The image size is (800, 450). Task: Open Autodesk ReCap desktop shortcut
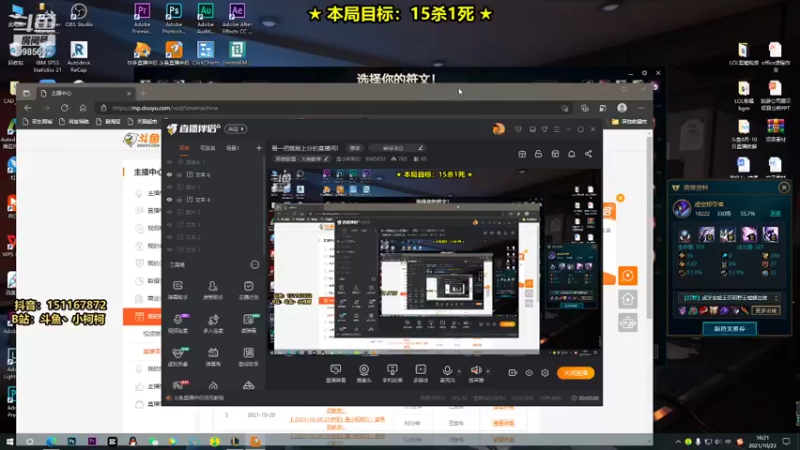click(x=79, y=57)
